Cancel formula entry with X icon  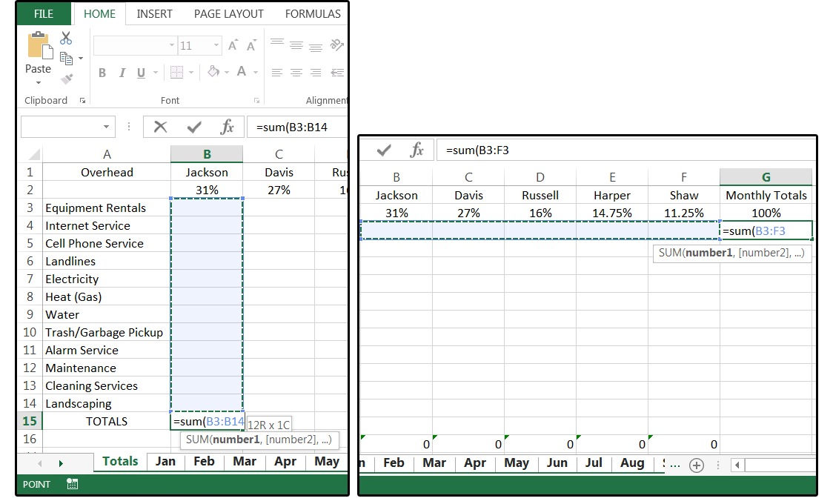(160, 127)
